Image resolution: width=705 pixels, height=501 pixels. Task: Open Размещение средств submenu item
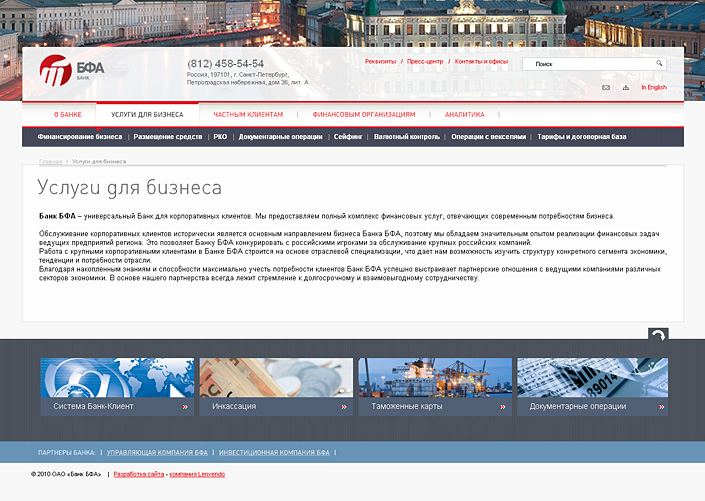click(168, 137)
